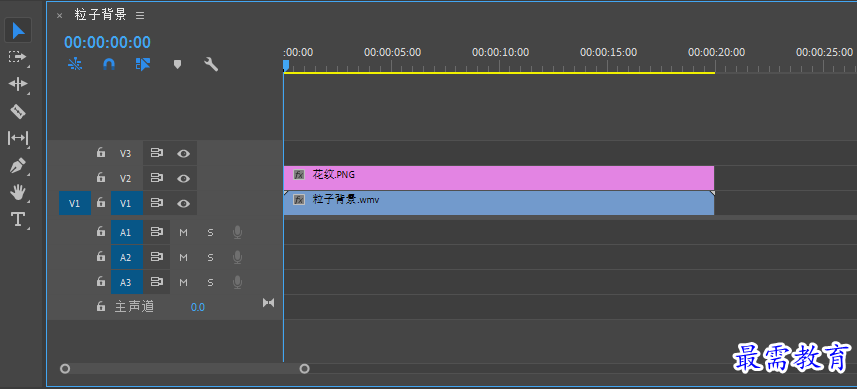Click the left zoom scrollbar handle
The width and height of the screenshot is (857, 389).
(65, 369)
